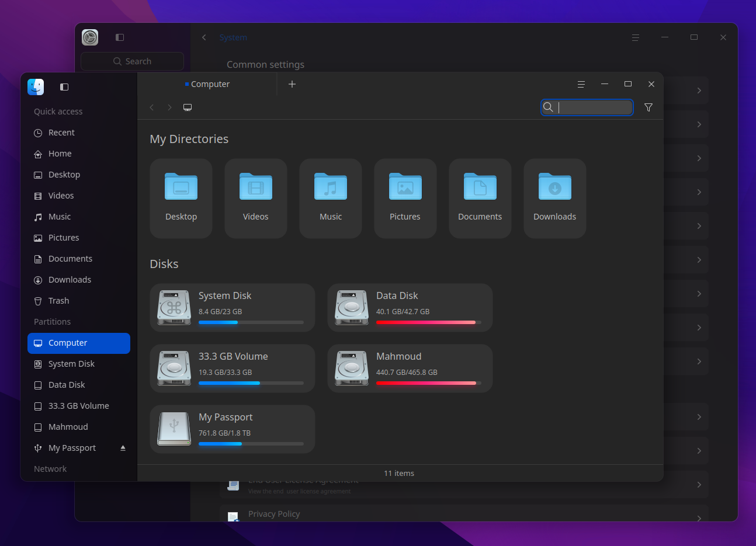Open the Pictures folder tile

pos(405,199)
